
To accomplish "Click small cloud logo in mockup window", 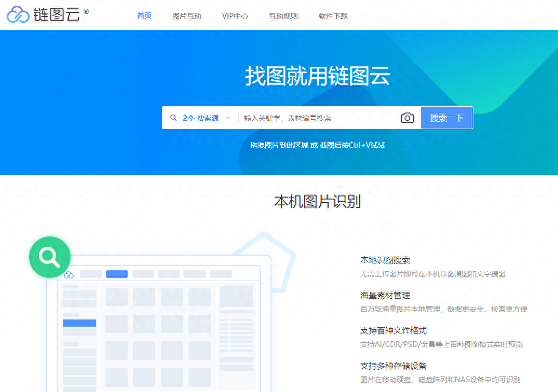I will pyautogui.click(x=69, y=275).
